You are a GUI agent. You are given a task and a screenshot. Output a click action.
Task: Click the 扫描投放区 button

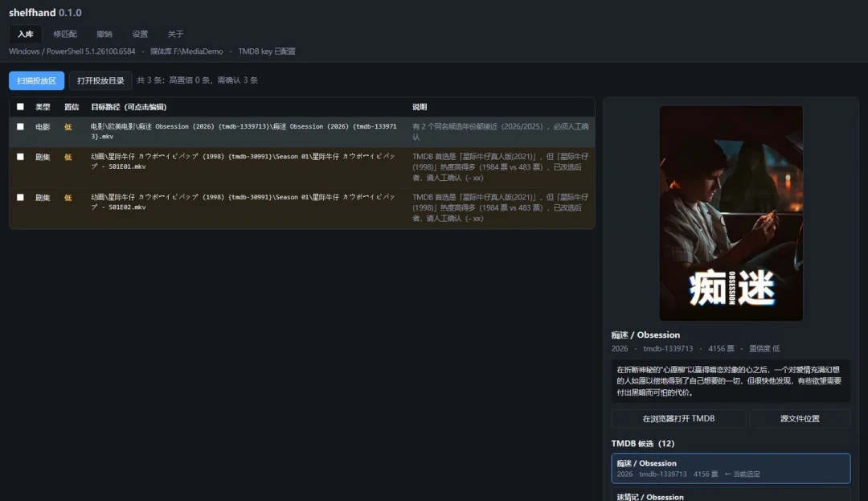point(36,81)
